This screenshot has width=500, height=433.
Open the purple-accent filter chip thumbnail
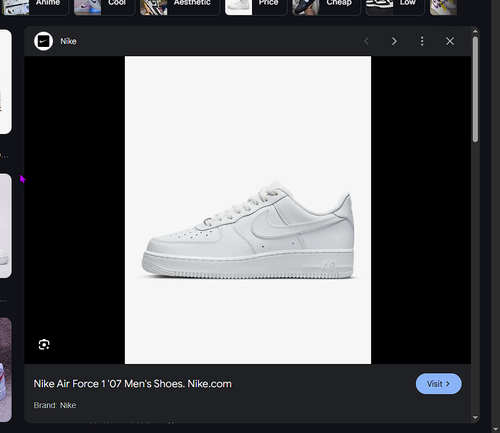coord(443,7)
